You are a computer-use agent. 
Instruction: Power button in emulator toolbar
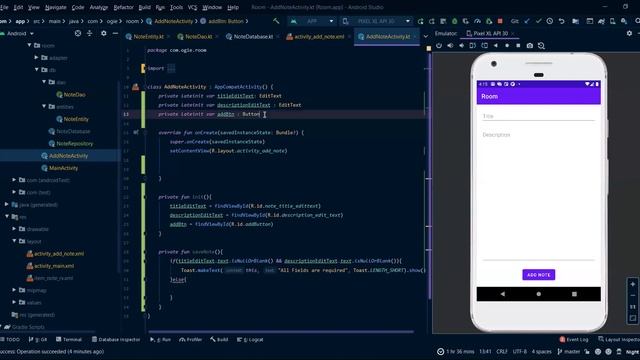pos(439,46)
